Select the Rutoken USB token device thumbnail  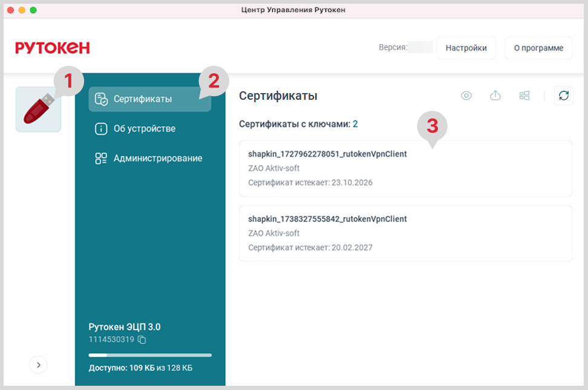tap(38, 109)
